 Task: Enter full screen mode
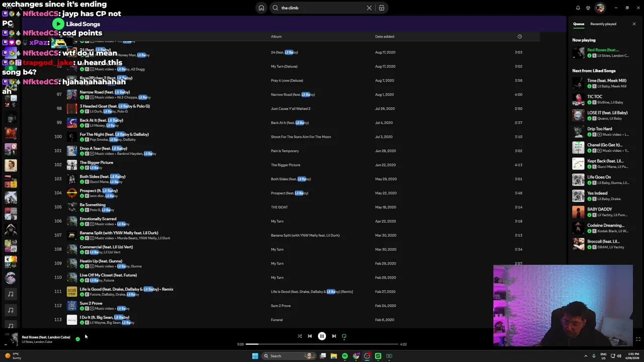tap(638, 339)
